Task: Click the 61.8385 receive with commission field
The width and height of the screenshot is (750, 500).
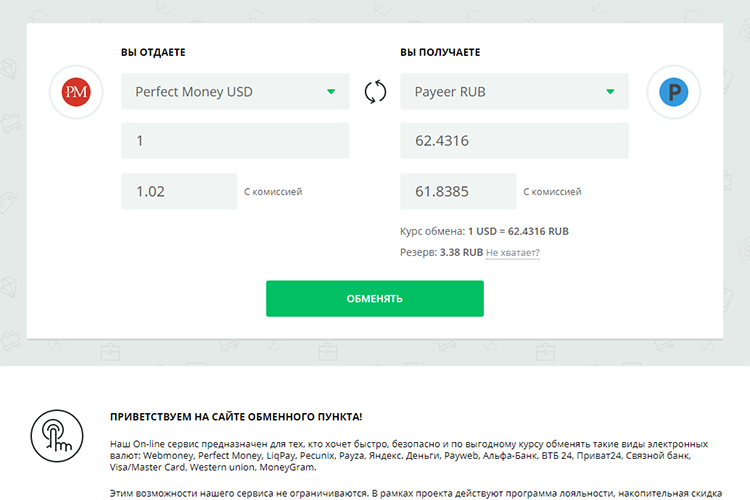Action: point(457,191)
